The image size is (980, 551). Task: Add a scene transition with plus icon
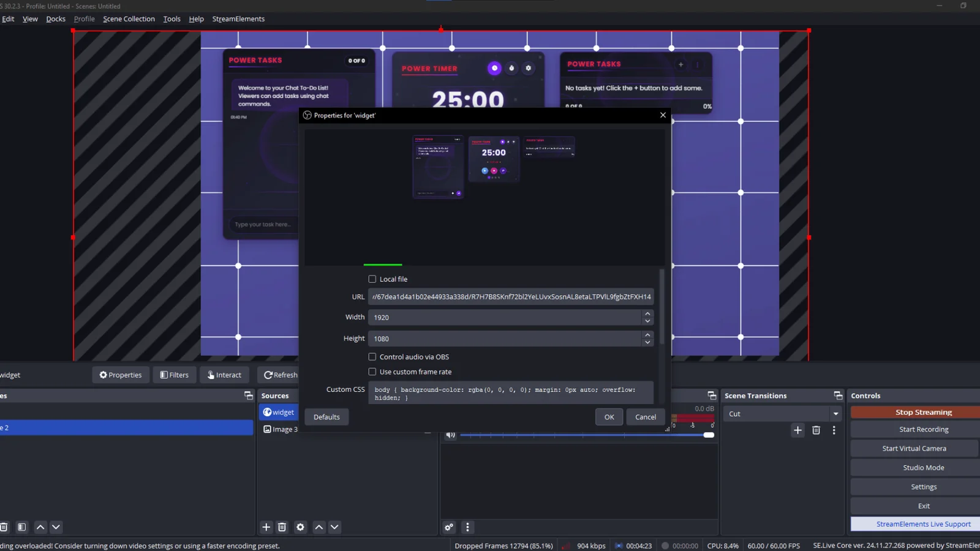pyautogui.click(x=797, y=430)
